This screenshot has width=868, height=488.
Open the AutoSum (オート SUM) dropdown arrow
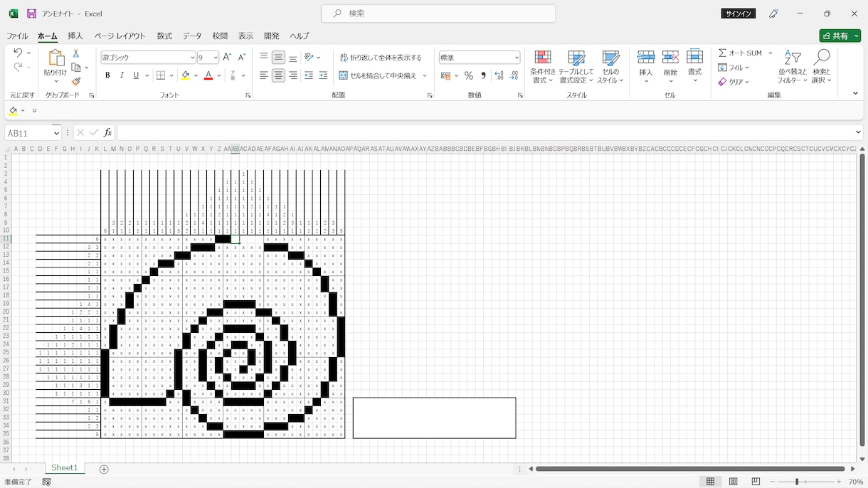[771, 53]
